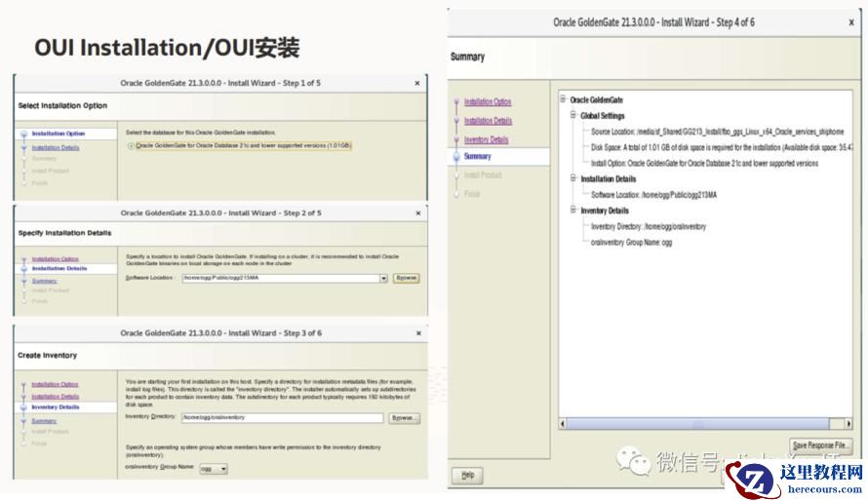The image size is (868, 501).
Task: Select the Oracle GoldenGate for Oracle Database 21c radio button
Action: (x=132, y=146)
